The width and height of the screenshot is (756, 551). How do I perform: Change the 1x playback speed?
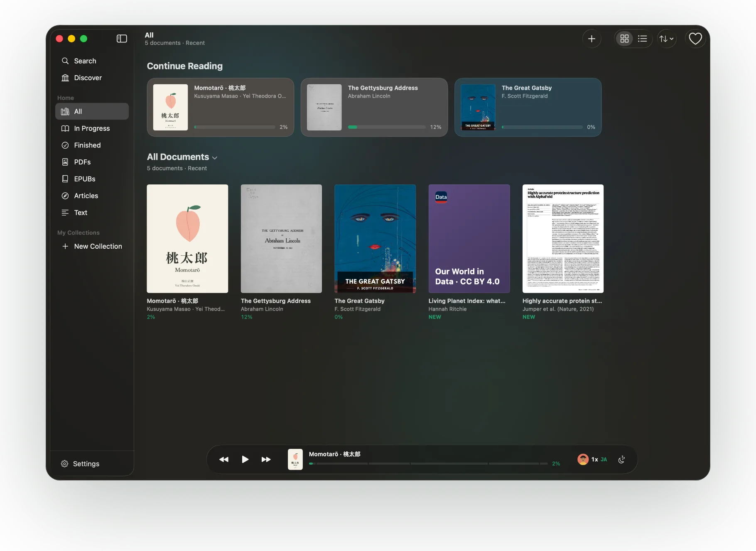(x=595, y=459)
